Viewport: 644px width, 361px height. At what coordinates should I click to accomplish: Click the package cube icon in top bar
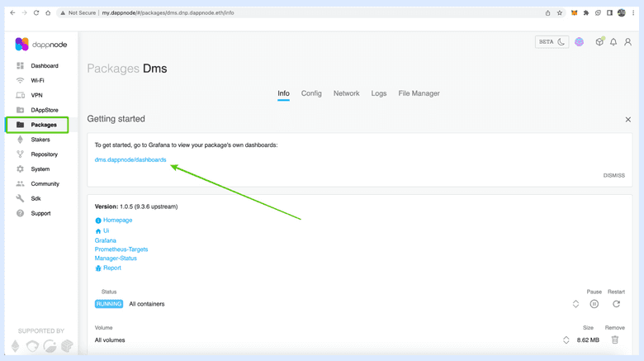coord(599,42)
